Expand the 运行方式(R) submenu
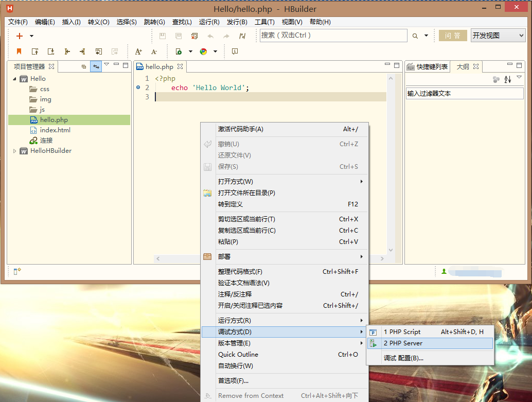Screen dimensions: 532x402 click(285, 321)
